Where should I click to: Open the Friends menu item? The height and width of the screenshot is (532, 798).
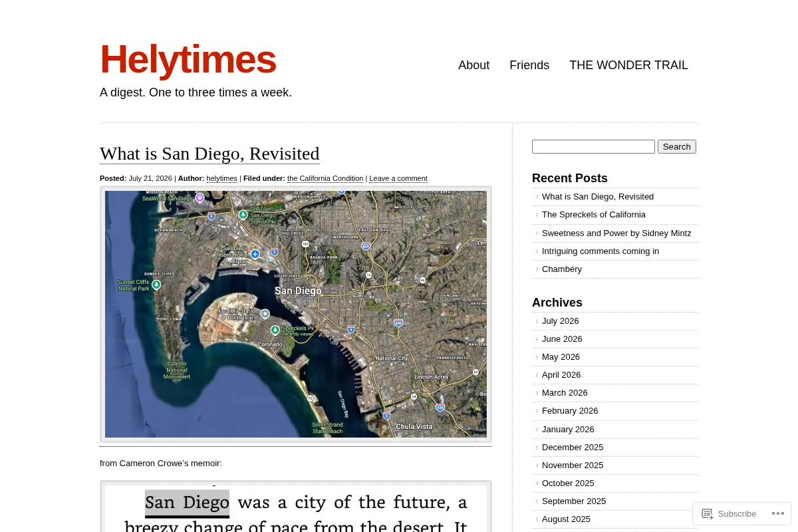click(x=529, y=65)
